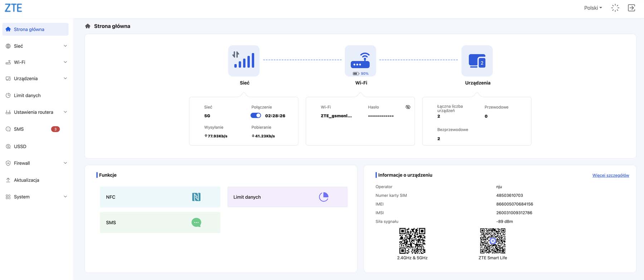Click the breadcrumb home icon above the overview
This screenshot has height=280, width=644.
pos(88,26)
